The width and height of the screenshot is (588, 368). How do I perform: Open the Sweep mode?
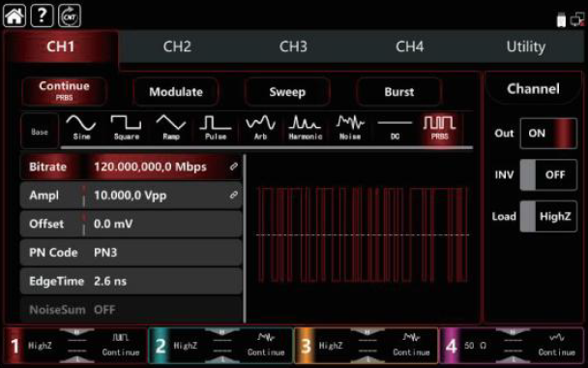[287, 92]
